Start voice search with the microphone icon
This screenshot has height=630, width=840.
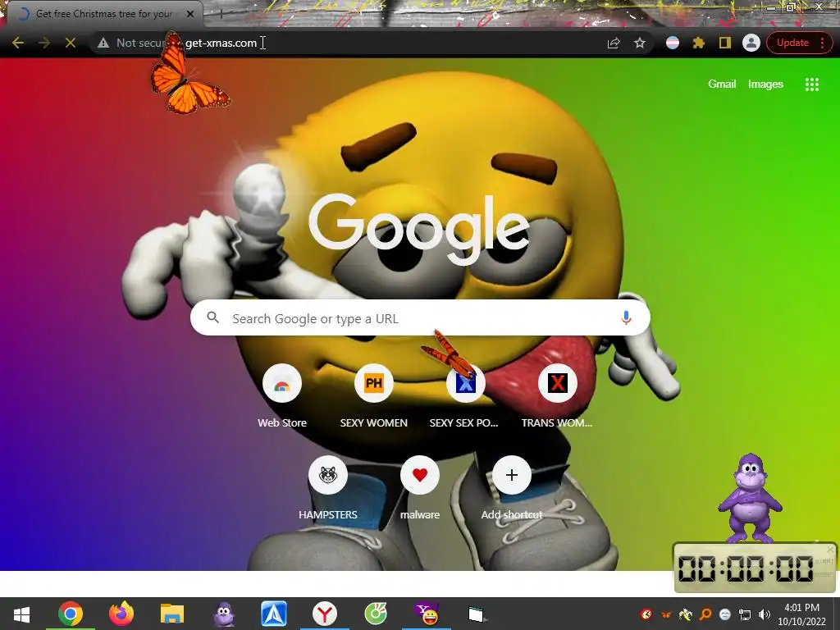626,317
